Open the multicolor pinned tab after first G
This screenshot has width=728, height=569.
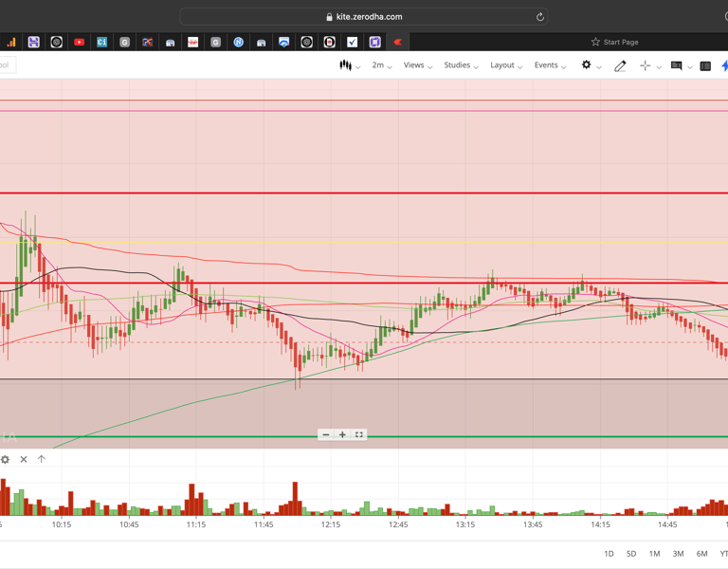tap(147, 43)
